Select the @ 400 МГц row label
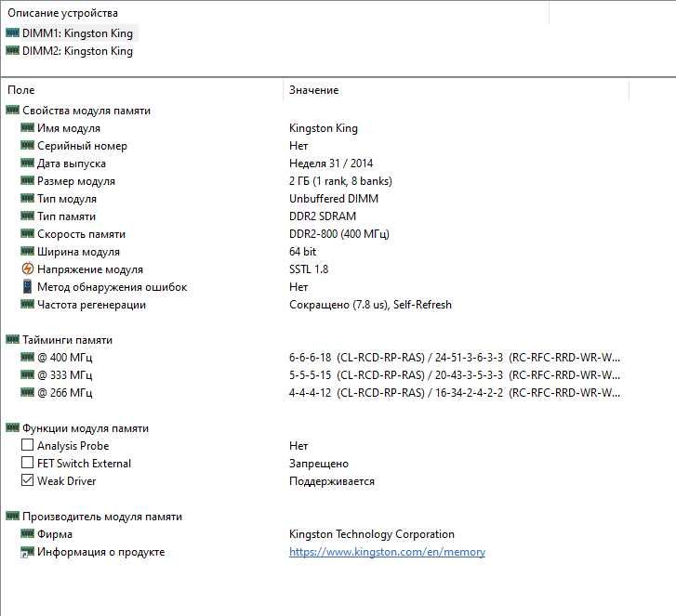Viewport: 676px width, 616px height. [65, 358]
